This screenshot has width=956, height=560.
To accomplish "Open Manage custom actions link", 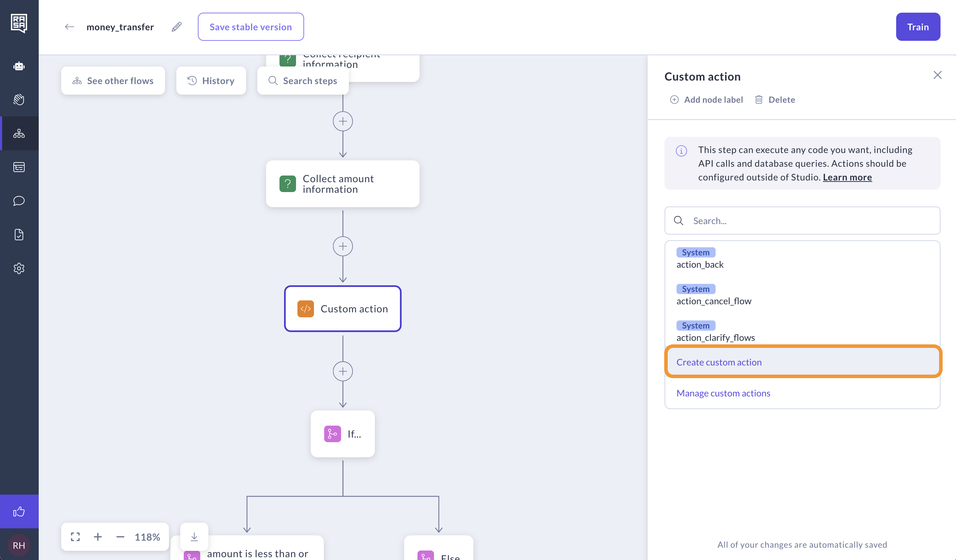I will pos(723,393).
